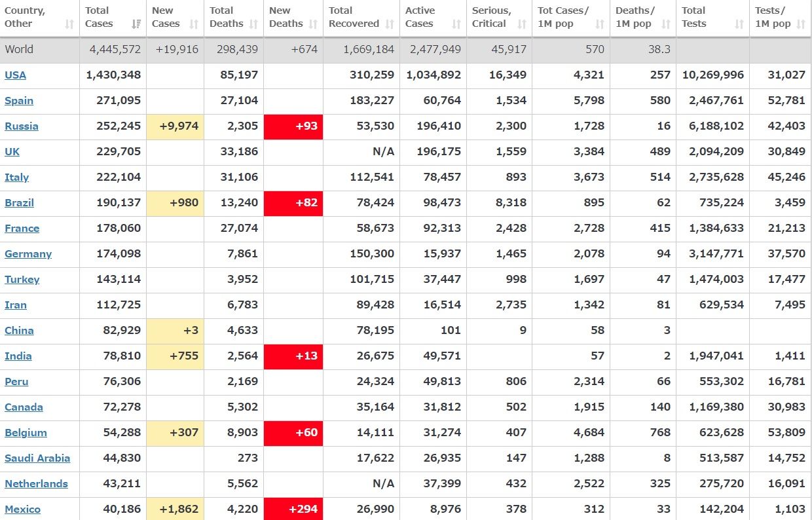812x520 pixels.
Task: Click the Total Deaths sort arrows icon
Action: 252,24
